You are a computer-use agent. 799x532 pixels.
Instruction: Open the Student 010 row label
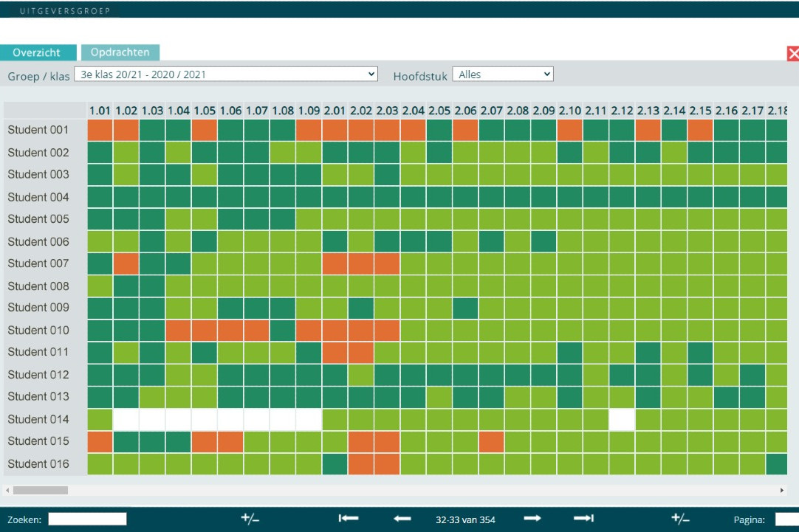[x=38, y=330]
